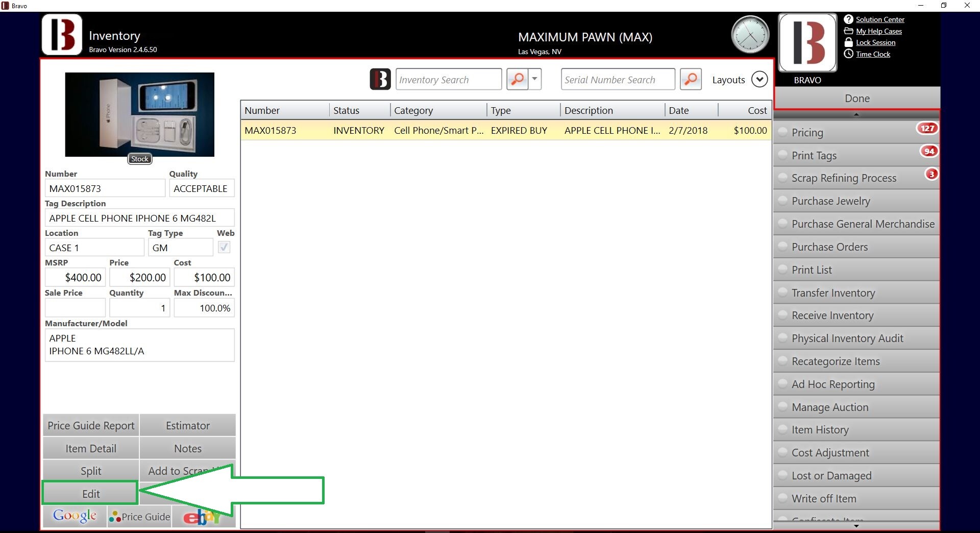Click into the Inventory Search field

(x=449, y=79)
